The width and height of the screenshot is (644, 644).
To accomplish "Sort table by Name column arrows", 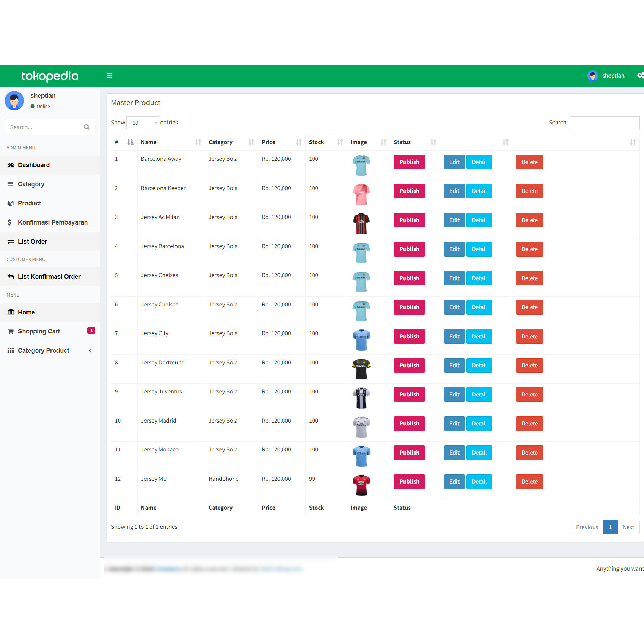I will [x=198, y=142].
